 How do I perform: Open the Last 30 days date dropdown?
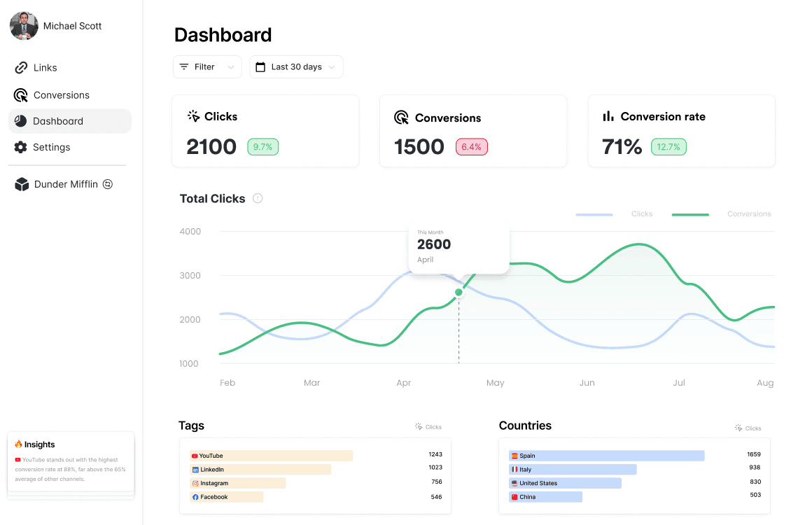click(296, 66)
